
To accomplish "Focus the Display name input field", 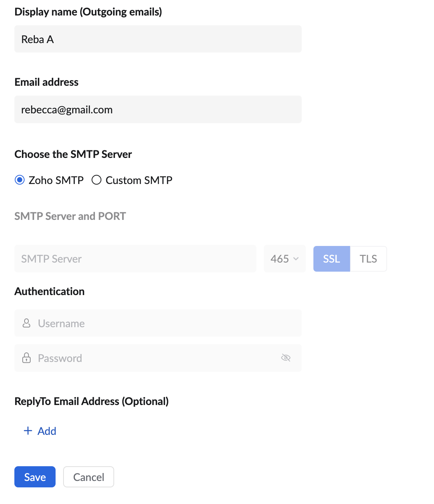I will [x=158, y=39].
